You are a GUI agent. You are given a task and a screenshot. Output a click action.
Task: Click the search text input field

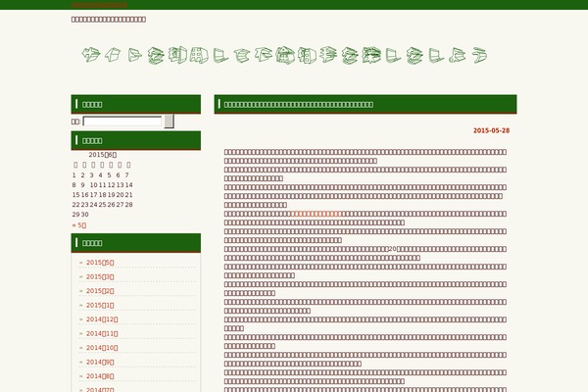point(122,122)
